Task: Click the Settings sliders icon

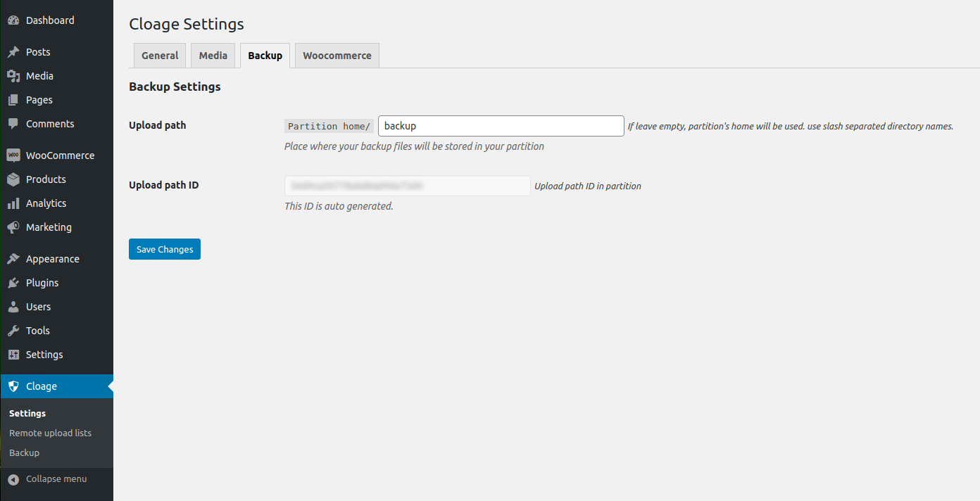Action: pyautogui.click(x=13, y=355)
